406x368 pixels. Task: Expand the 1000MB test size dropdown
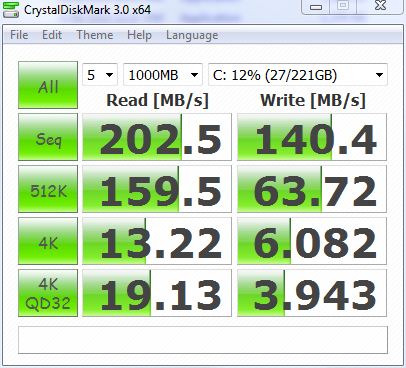(x=163, y=75)
